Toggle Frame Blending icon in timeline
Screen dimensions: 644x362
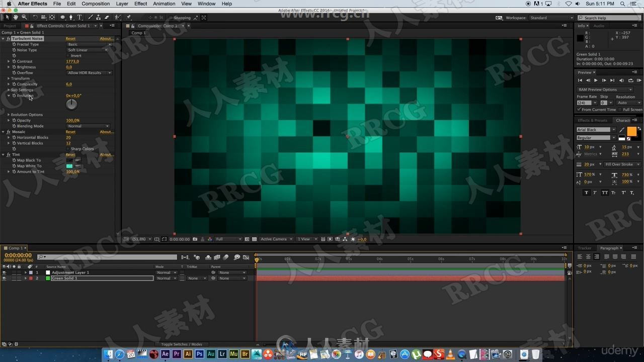(217, 257)
